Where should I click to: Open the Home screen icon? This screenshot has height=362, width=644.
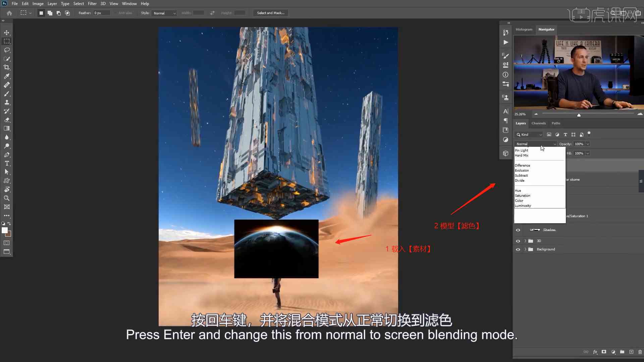coord(9,13)
